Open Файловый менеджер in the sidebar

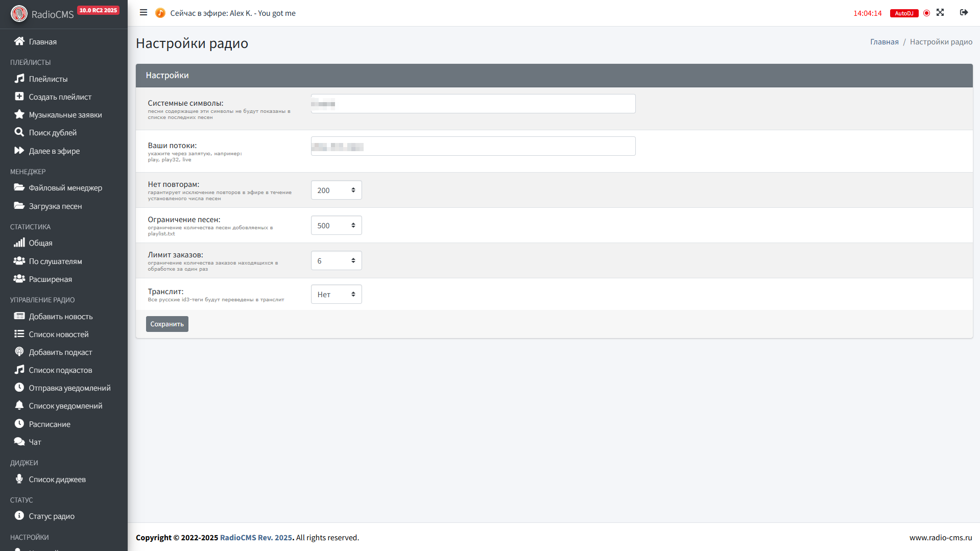tap(65, 187)
